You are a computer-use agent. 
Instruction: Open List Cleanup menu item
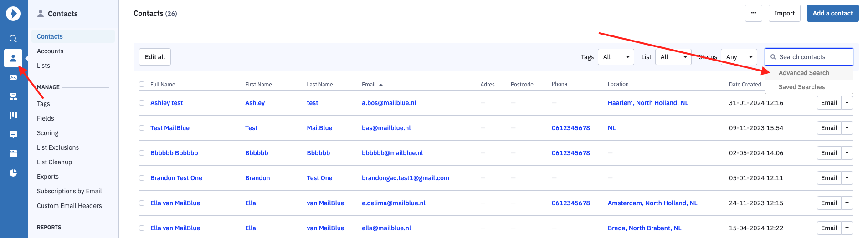[54, 162]
